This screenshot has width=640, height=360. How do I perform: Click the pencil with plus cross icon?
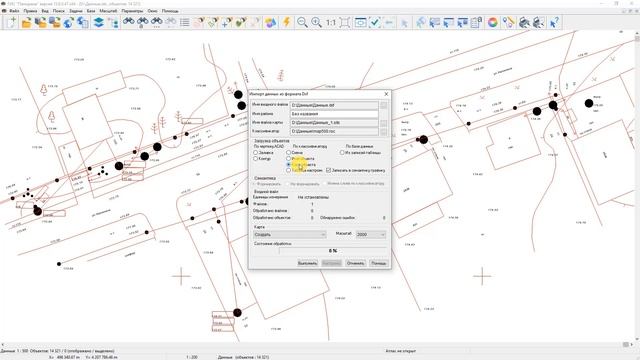(x=227, y=22)
